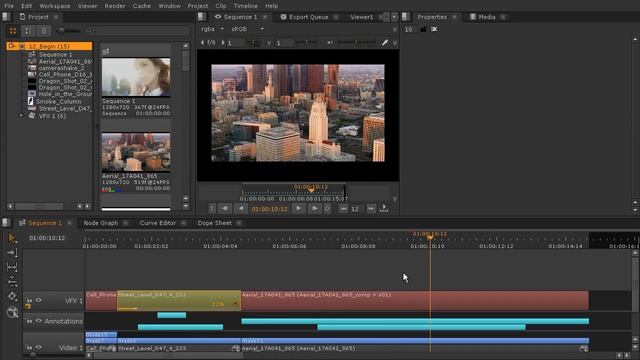This screenshot has width=640, height=360.
Task: Toggle the loop mode button in transport
Action: tap(327, 209)
